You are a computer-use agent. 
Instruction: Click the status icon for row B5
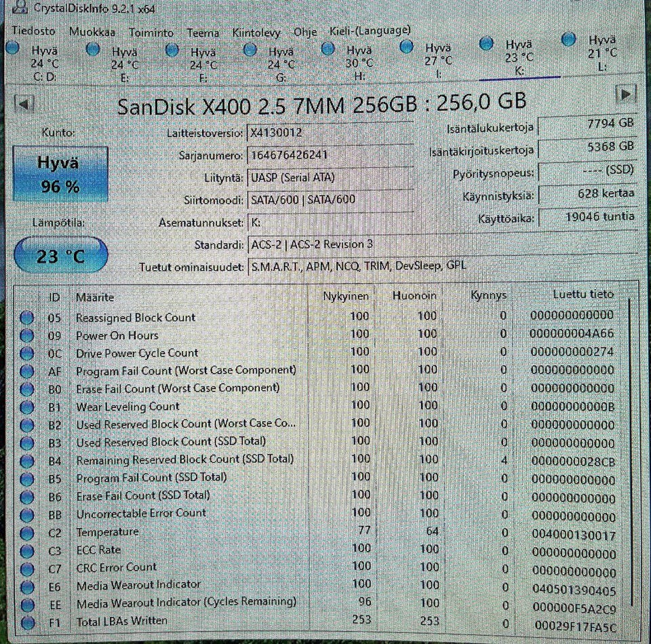point(26,480)
